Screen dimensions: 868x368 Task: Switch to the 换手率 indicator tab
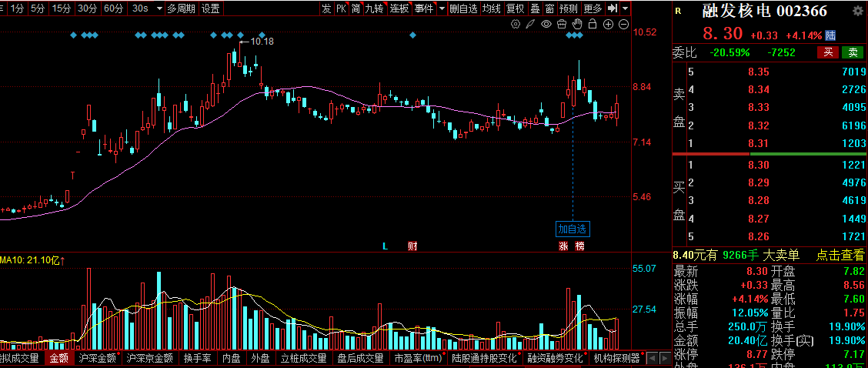click(198, 358)
